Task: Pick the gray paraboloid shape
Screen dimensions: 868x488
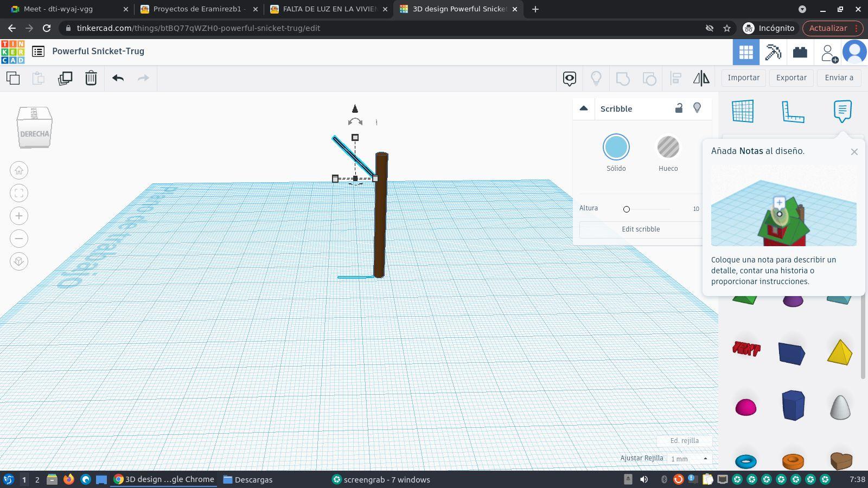Action: pos(840,407)
